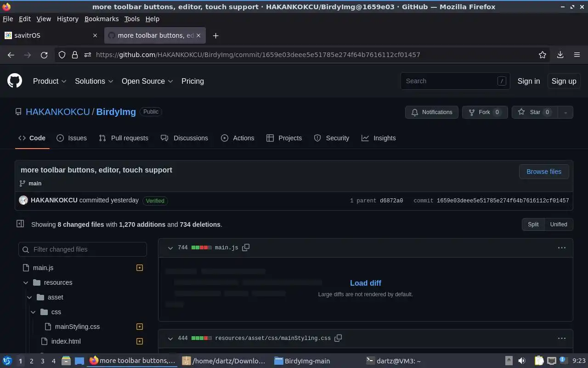Reload the page with the refresh icon
This screenshot has height=368, width=588.
point(44,55)
